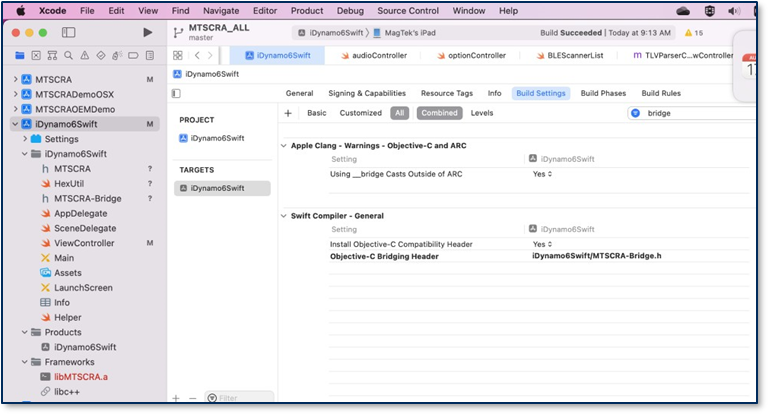Open the Source Control navigator icon
The width and height of the screenshot is (768, 414).
pos(36,55)
